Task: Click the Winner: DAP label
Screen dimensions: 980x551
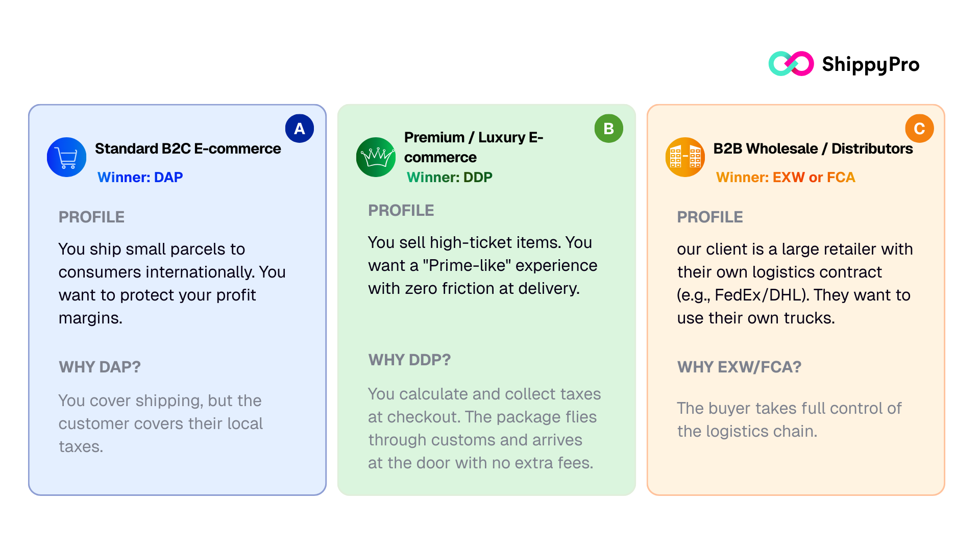Action: point(140,177)
